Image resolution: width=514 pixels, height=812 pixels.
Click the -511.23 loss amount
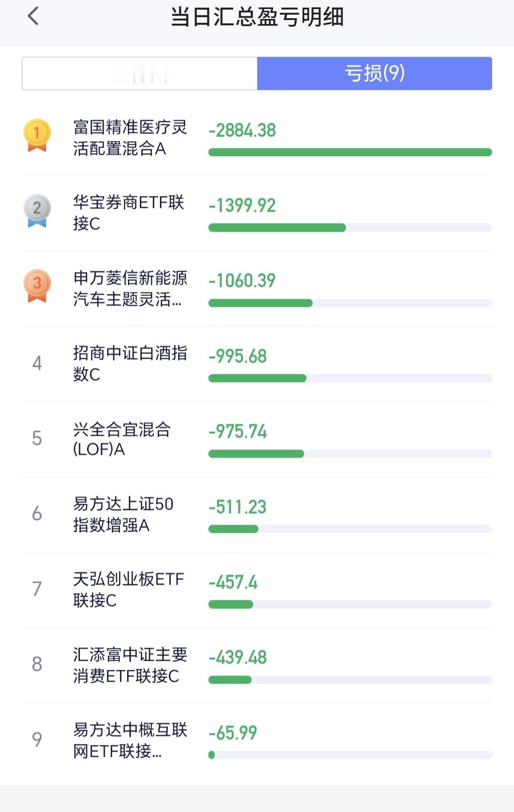click(237, 507)
